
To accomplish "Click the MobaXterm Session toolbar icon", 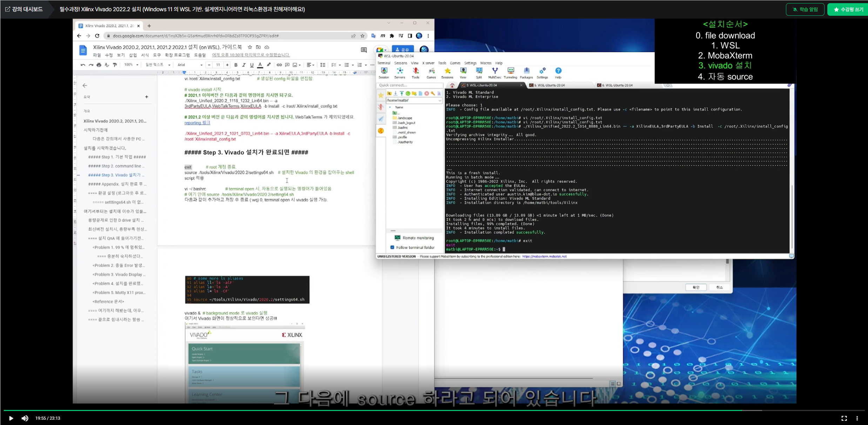I will [384, 73].
